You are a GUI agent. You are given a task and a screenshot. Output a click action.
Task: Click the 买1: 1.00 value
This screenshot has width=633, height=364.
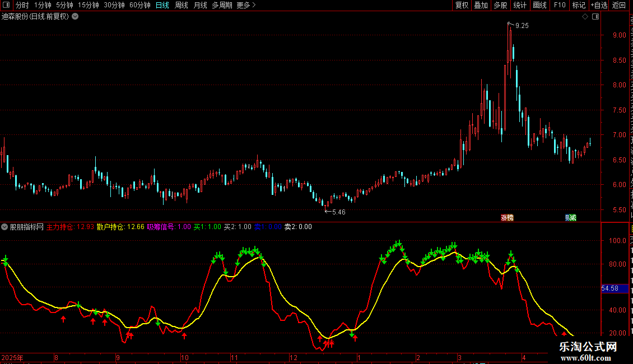(x=207, y=227)
